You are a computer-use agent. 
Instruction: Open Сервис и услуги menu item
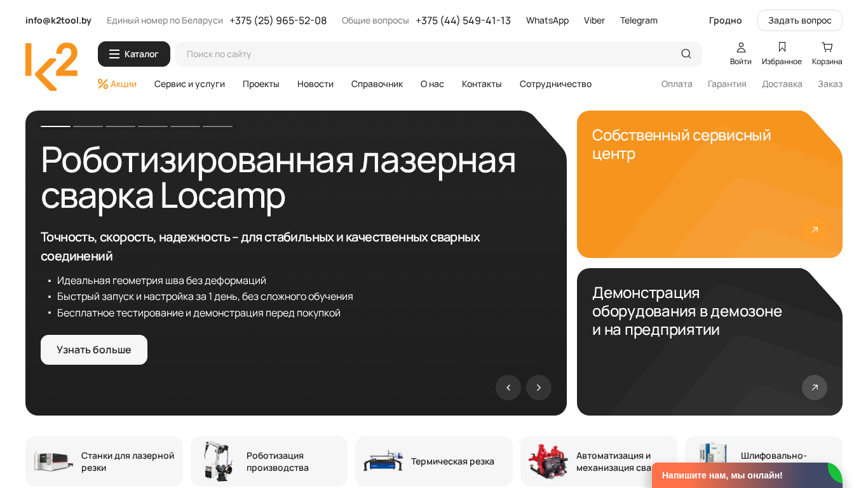[189, 84]
